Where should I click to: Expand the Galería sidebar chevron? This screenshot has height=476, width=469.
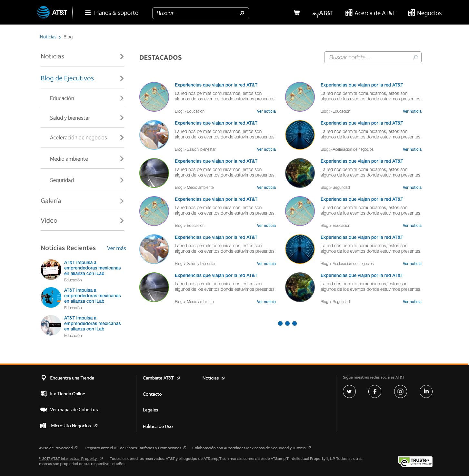click(x=122, y=201)
